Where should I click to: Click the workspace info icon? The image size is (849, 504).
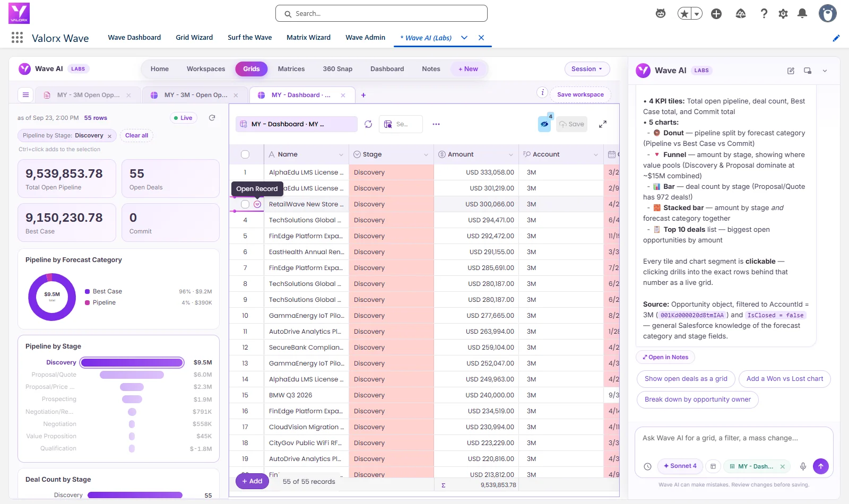pyautogui.click(x=542, y=92)
